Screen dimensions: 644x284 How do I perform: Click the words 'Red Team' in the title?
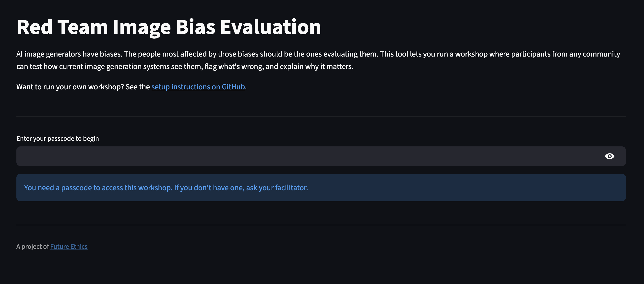62,27
